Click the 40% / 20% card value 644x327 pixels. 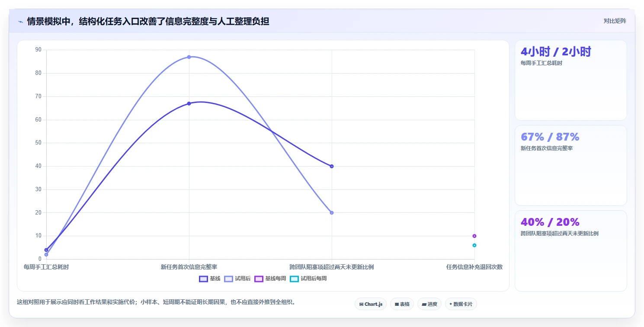pos(550,222)
